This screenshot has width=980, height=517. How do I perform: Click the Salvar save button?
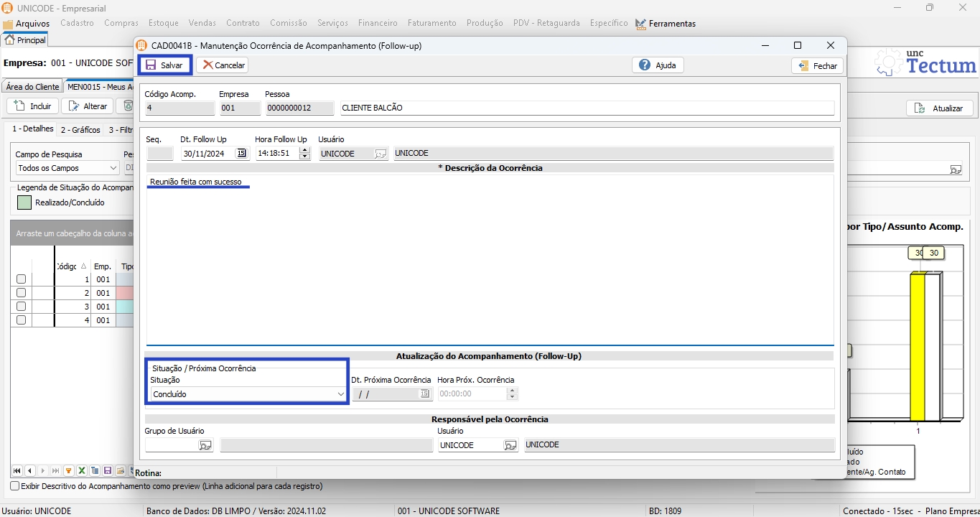[x=164, y=65]
